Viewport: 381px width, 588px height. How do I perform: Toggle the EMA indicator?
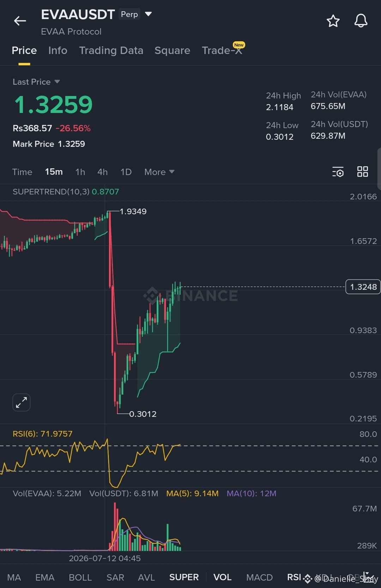coord(45,577)
